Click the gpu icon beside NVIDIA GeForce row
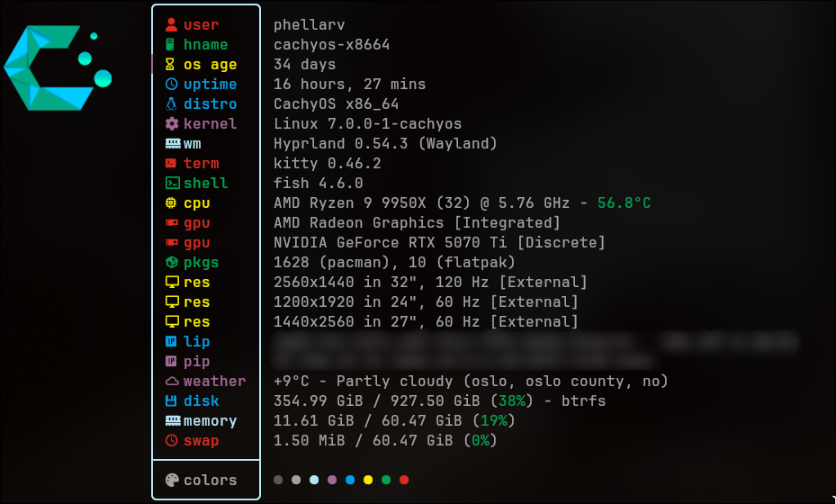 [171, 242]
